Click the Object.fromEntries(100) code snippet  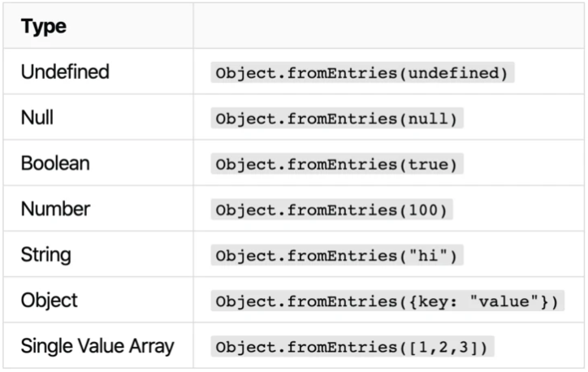(332, 210)
